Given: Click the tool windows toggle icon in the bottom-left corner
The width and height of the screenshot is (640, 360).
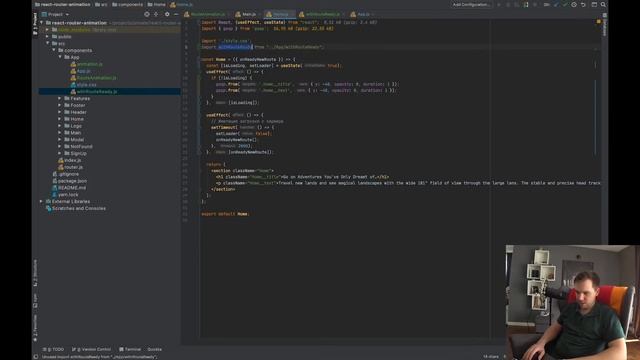Looking at the screenshot, I should pos(36,357).
